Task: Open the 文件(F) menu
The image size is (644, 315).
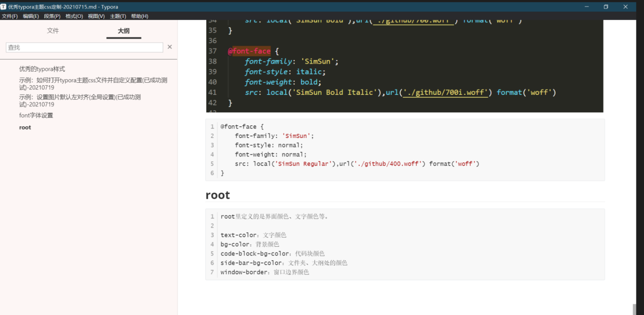Action: pyautogui.click(x=10, y=17)
